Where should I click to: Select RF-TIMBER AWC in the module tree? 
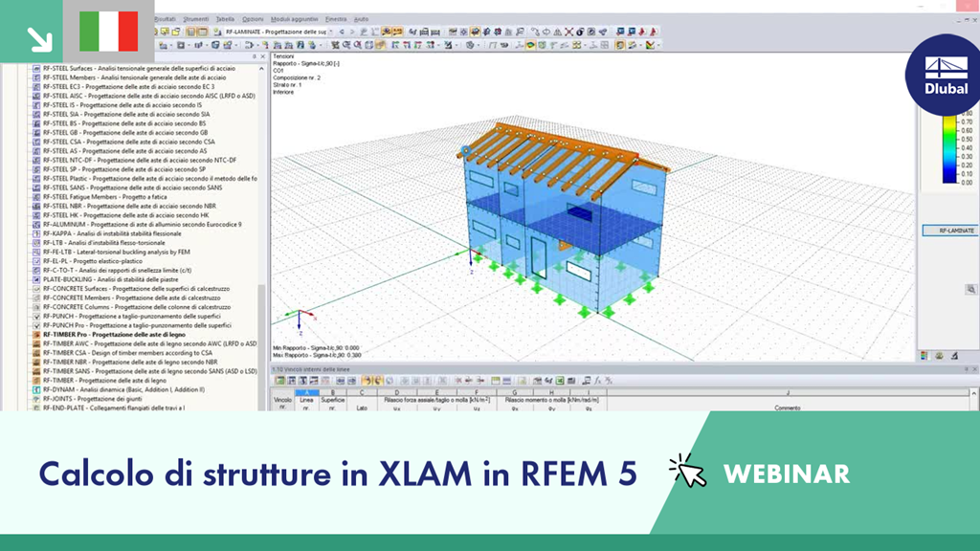click(150, 343)
